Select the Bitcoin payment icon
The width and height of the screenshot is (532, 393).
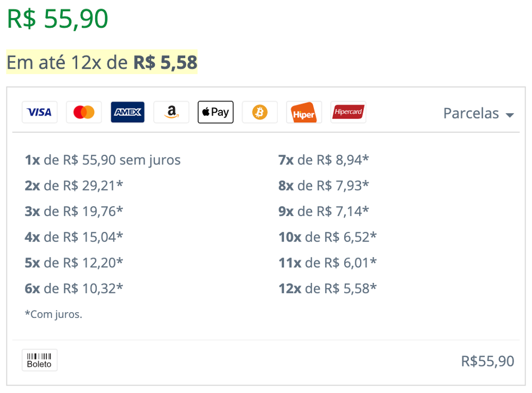(x=260, y=112)
